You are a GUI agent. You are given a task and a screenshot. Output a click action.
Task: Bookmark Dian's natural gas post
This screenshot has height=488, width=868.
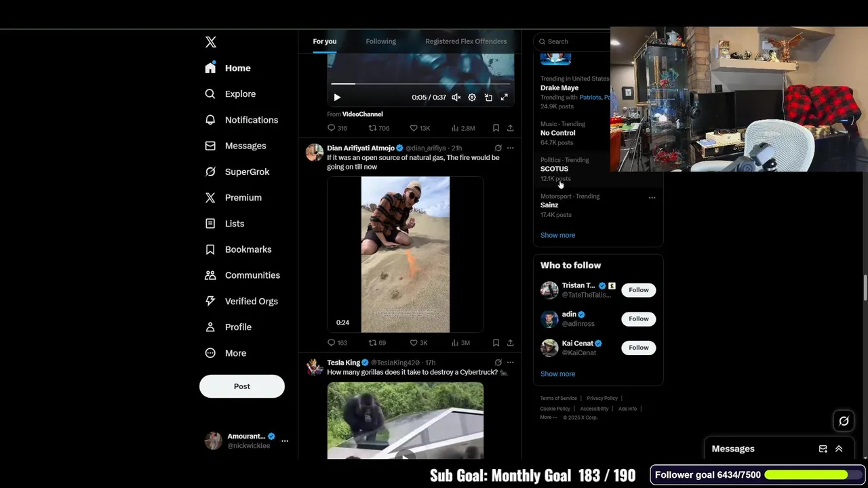click(496, 343)
